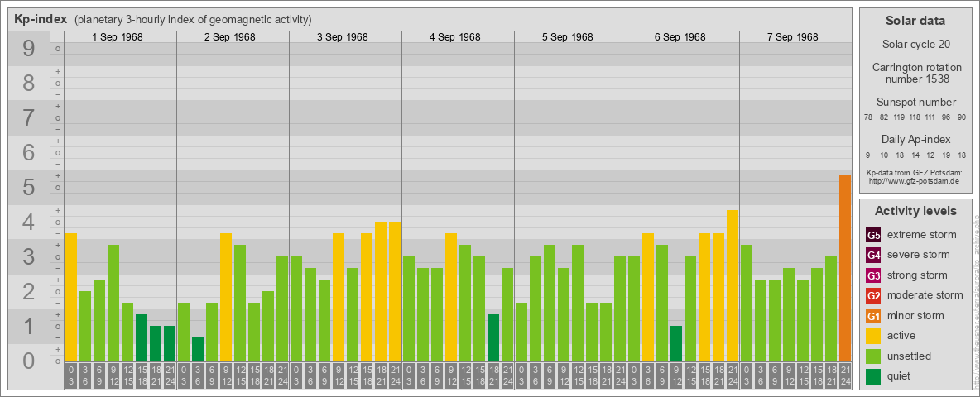Click daily Ap-index value 14
The image size is (980, 397).
click(915, 155)
